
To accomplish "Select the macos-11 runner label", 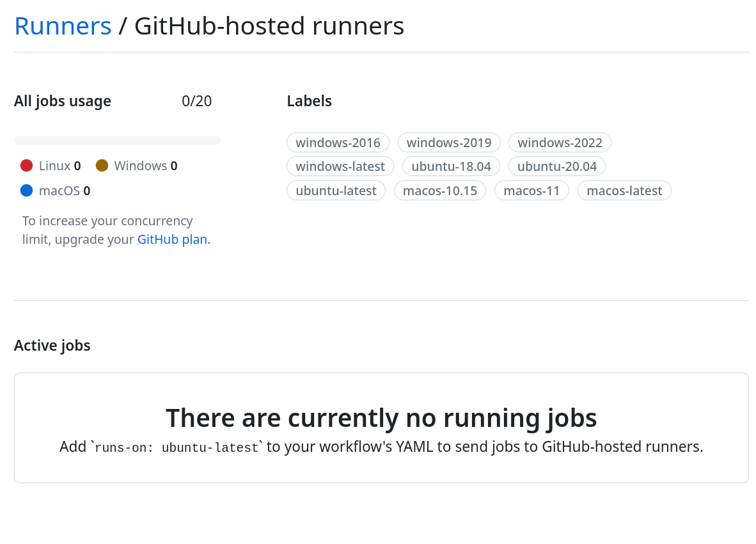I will pyautogui.click(x=532, y=190).
